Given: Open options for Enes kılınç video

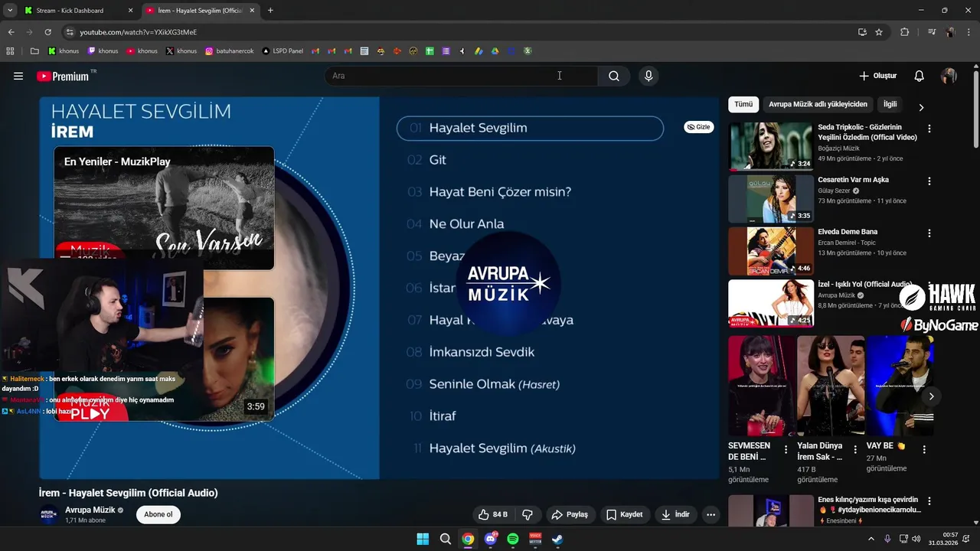Looking at the screenshot, I should pyautogui.click(x=929, y=501).
